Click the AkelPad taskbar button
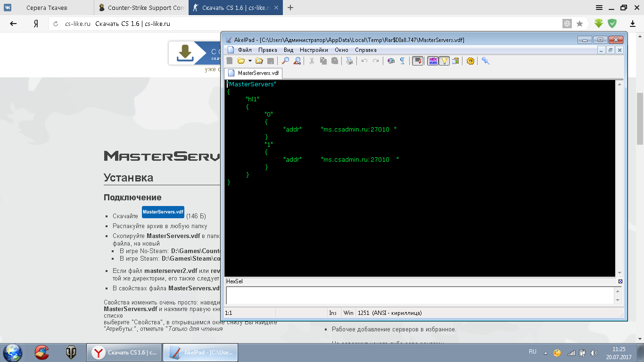Image resolution: width=644 pixels, height=362 pixels. 200,353
